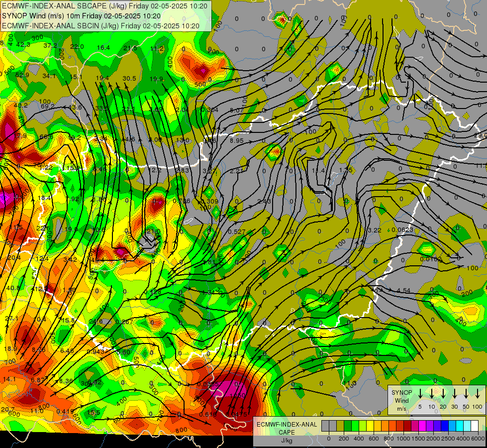The image size is (487, 448).
Task: Click the 0.616 value on map
Action: (x=208, y=414)
